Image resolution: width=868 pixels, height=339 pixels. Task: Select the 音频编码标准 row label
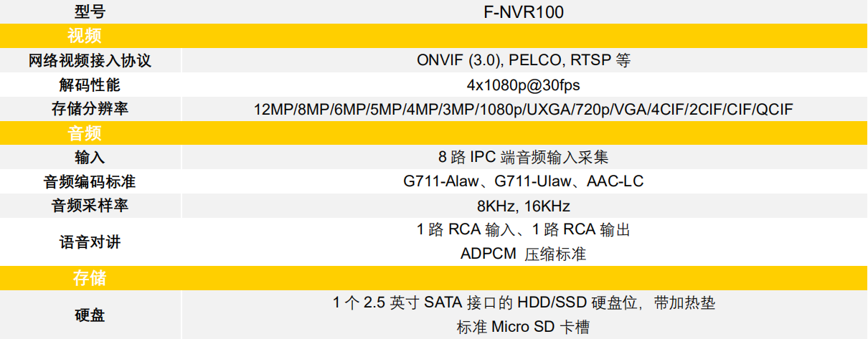pos(90,181)
